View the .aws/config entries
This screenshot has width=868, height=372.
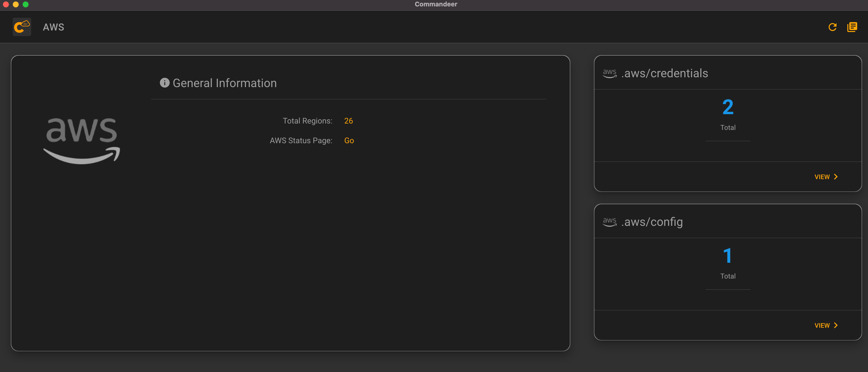tap(826, 325)
